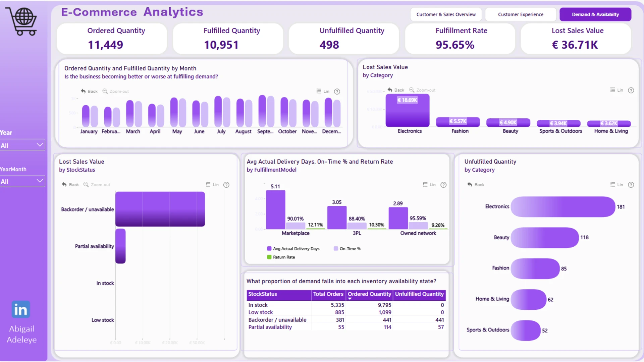
Task: Click Back arrow in Lost Sales by Category
Action: pos(390,90)
